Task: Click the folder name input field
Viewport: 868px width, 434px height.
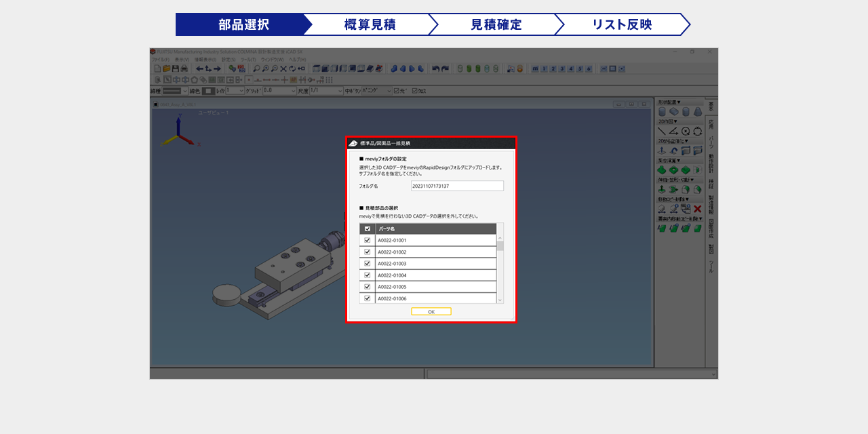Action: coord(457,186)
